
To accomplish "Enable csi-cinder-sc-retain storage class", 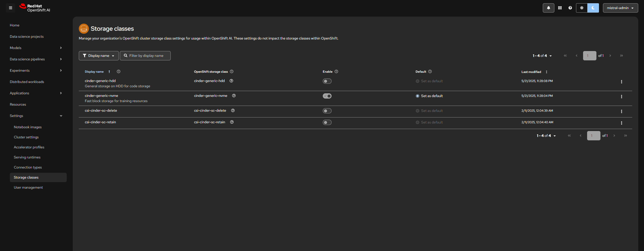I will (x=327, y=122).
